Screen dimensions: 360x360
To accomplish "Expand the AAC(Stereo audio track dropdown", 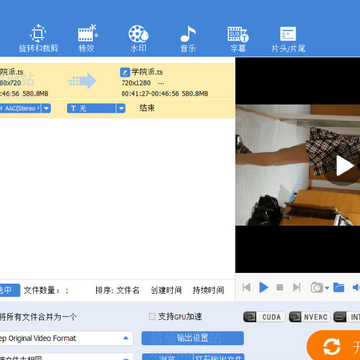I will tap(46, 108).
